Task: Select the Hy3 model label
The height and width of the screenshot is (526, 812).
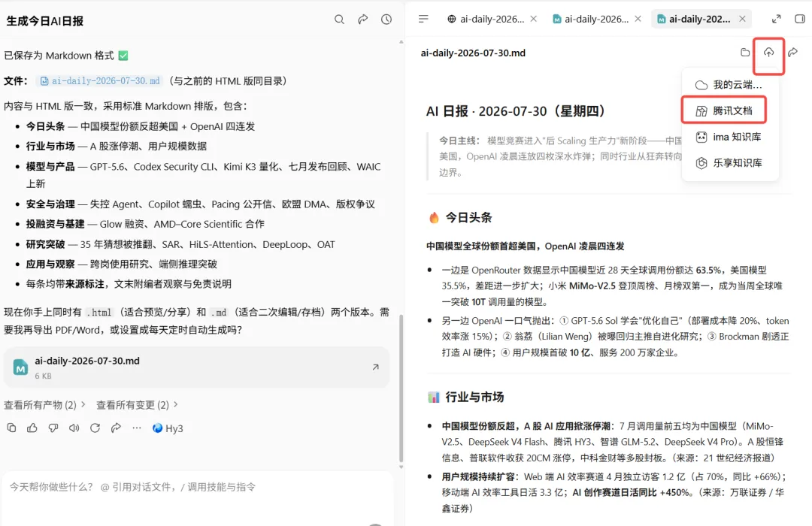Action: tap(168, 428)
